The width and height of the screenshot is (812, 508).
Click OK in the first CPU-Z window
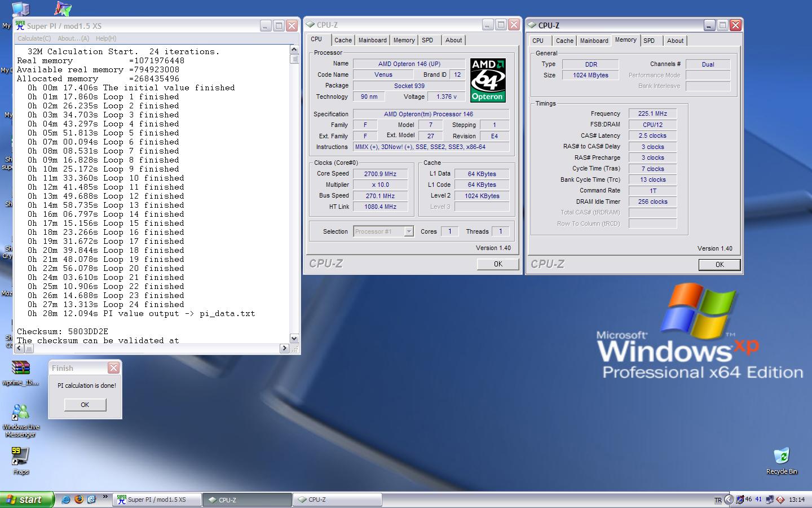point(498,264)
